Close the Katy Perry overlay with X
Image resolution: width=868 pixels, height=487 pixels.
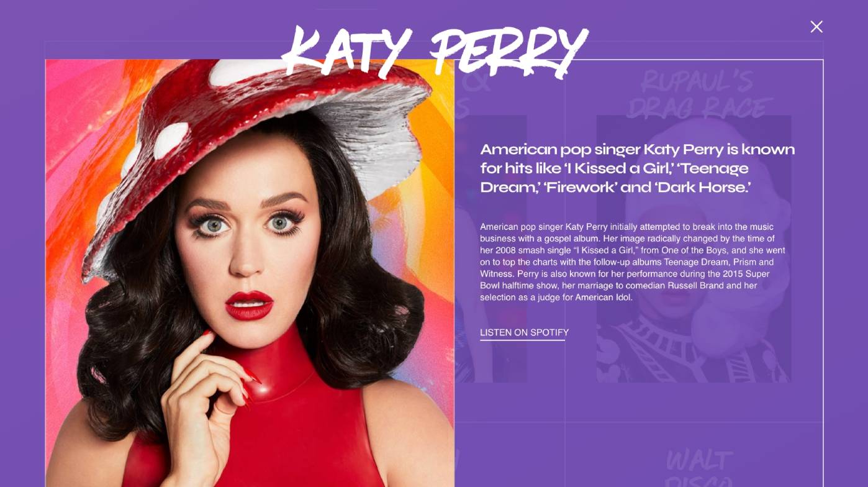tap(816, 27)
